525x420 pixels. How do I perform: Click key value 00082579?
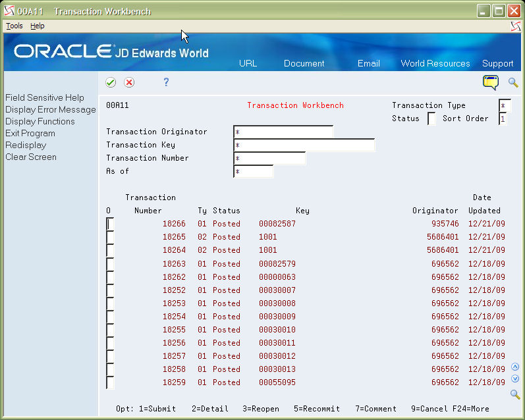[277, 264]
